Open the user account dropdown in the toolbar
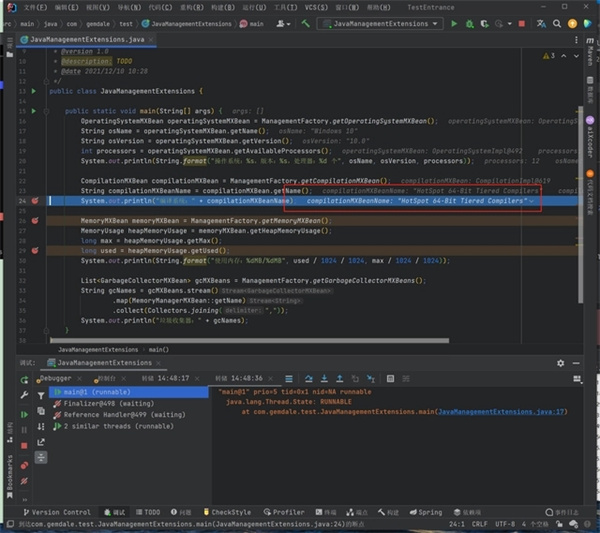 click(283, 24)
